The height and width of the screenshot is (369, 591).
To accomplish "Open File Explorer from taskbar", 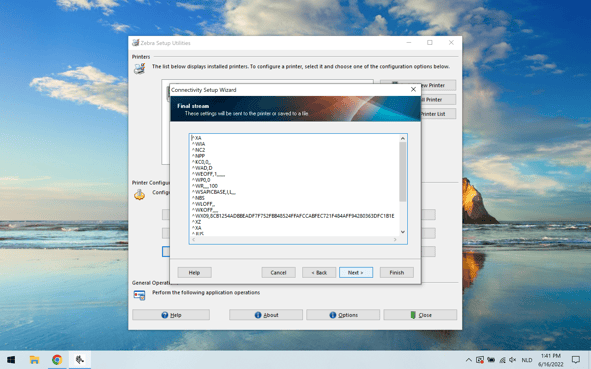I will (34, 360).
